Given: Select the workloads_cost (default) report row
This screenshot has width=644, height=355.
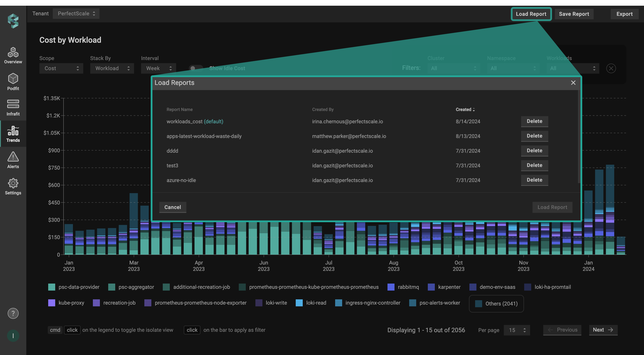Looking at the screenshot, I should pos(195,121).
